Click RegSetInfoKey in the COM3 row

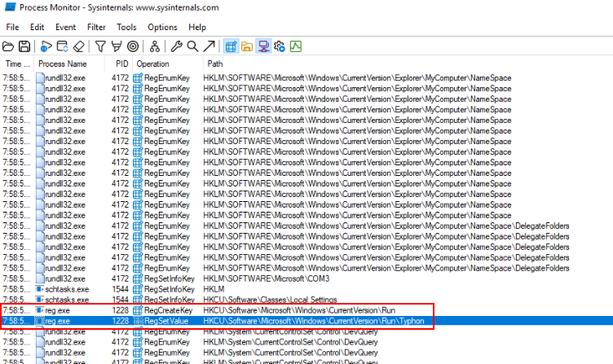pyautogui.click(x=170, y=278)
